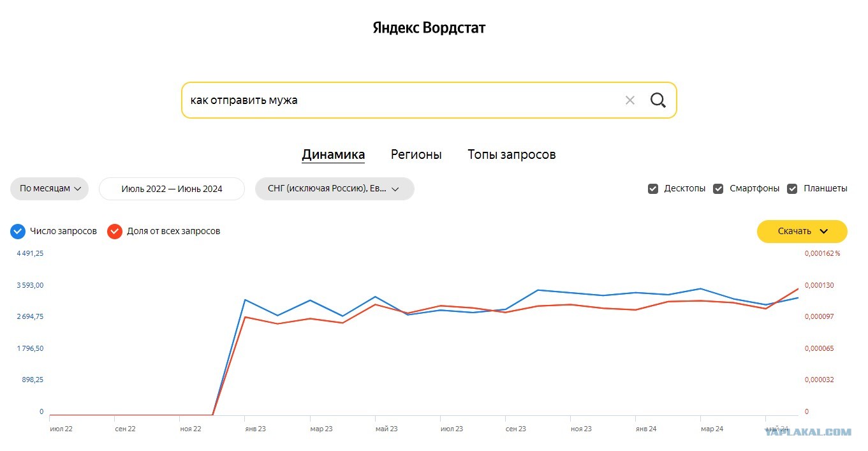Click the 4 491,25 axis label
Screen dimensions: 868x451
pos(30,253)
